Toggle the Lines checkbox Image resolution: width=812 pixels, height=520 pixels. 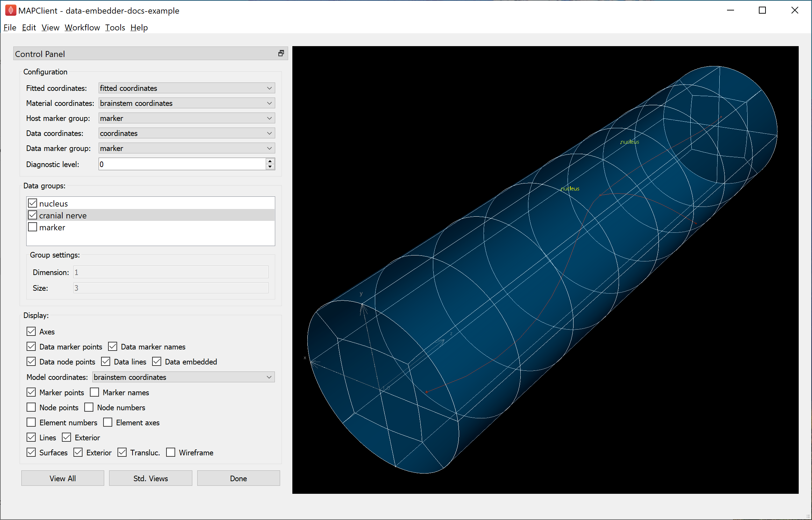coord(31,437)
